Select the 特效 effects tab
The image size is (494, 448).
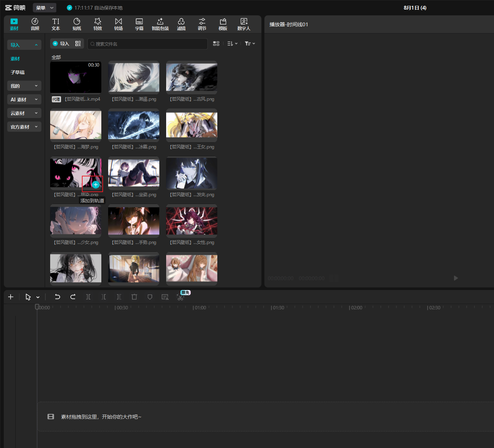[x=98, y=24]
